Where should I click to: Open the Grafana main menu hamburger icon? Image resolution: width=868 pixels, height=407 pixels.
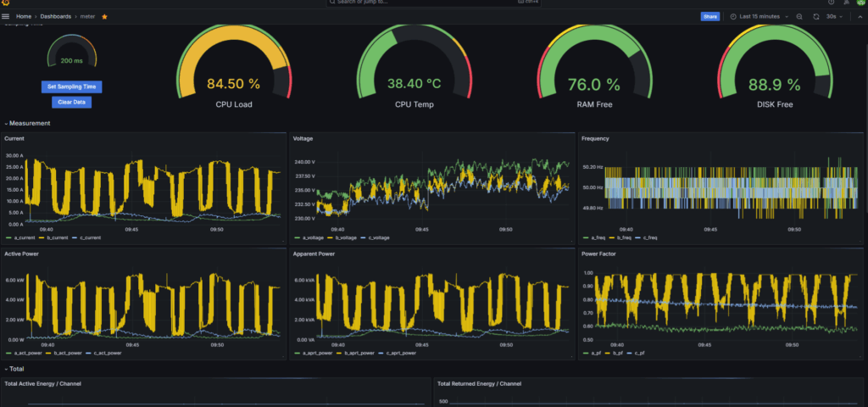6,16
